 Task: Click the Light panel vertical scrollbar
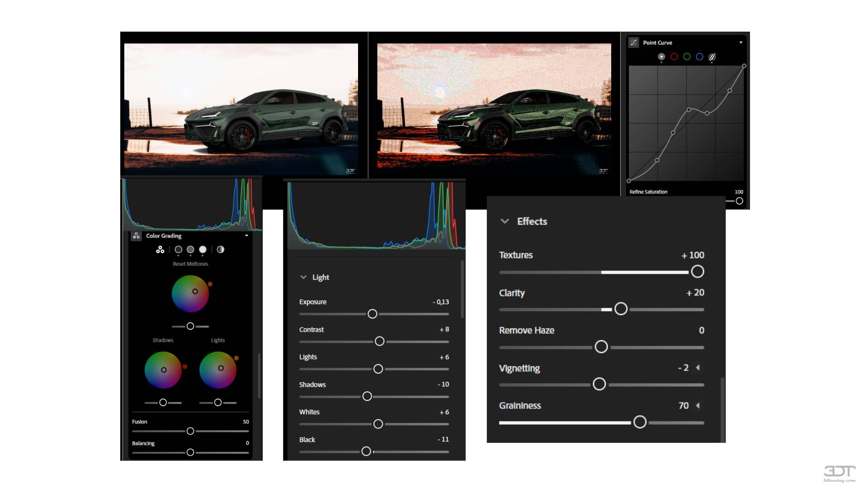pos(462,289)
